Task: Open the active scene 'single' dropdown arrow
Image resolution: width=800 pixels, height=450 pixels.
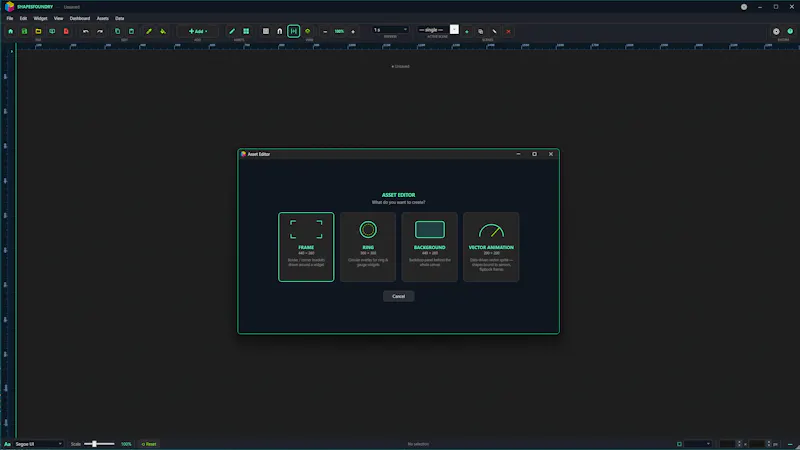Action: (x=454, y=30)
